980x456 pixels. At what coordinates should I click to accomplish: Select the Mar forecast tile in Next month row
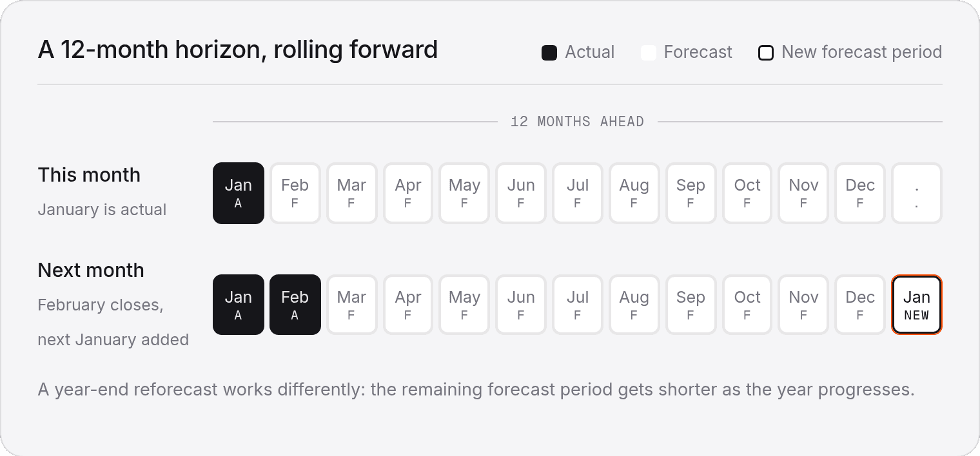point(351,305)
